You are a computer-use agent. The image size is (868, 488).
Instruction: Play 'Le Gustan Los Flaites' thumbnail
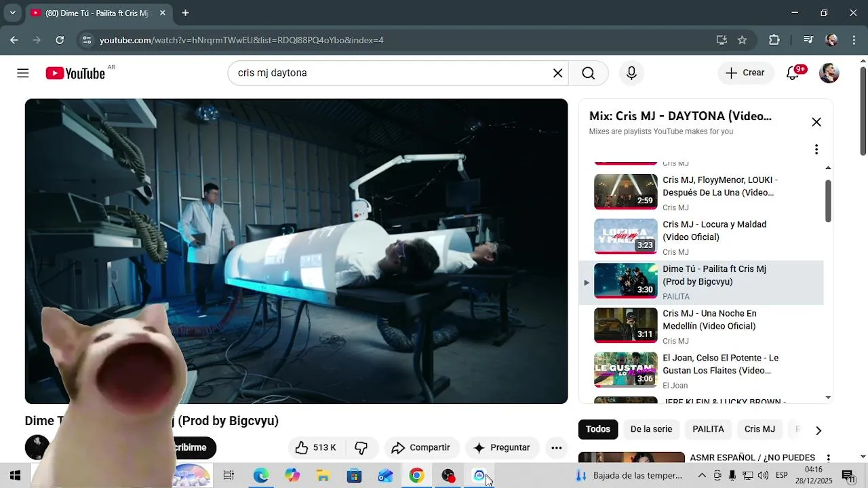click(x=625, y=369)
